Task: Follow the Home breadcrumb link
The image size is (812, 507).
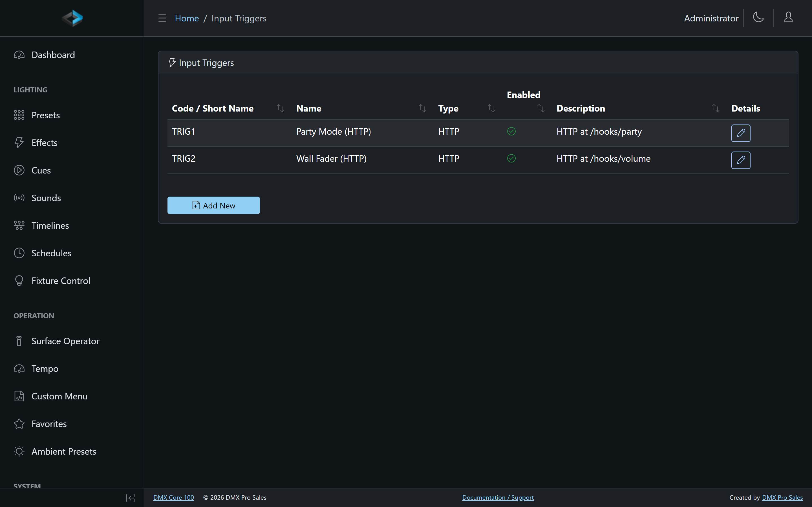Action: coord(187,18)
